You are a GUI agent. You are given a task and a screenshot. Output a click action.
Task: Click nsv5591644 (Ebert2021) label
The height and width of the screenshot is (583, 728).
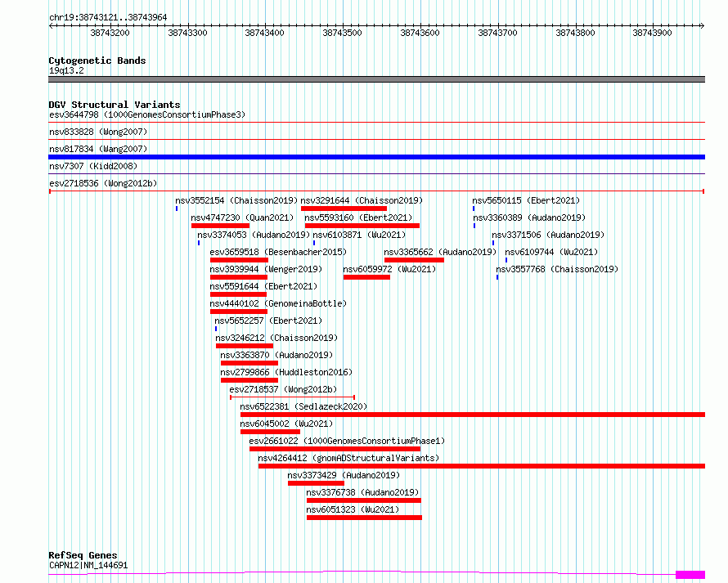(263, 286)
